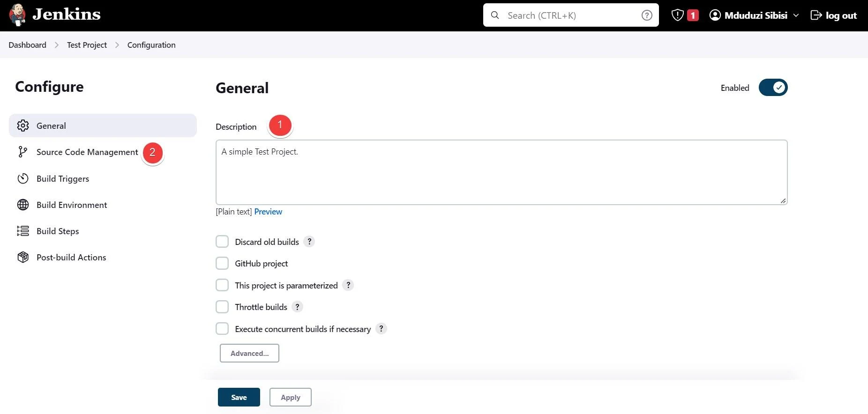Open the Test Project breadcrumb link
The image size is (868, 414).
(x=87, y=45)
